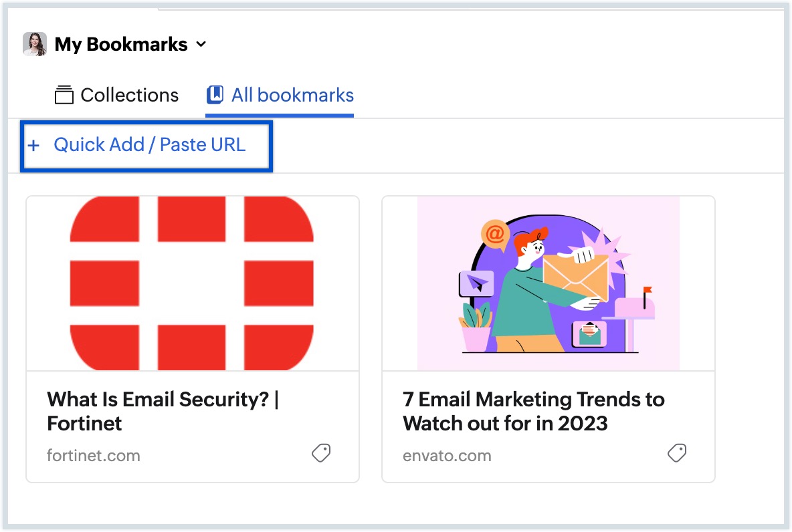Viewport: 792px width, 532px height.
Task: Click the fortinet.com domain label
Action: pos(93,455)
